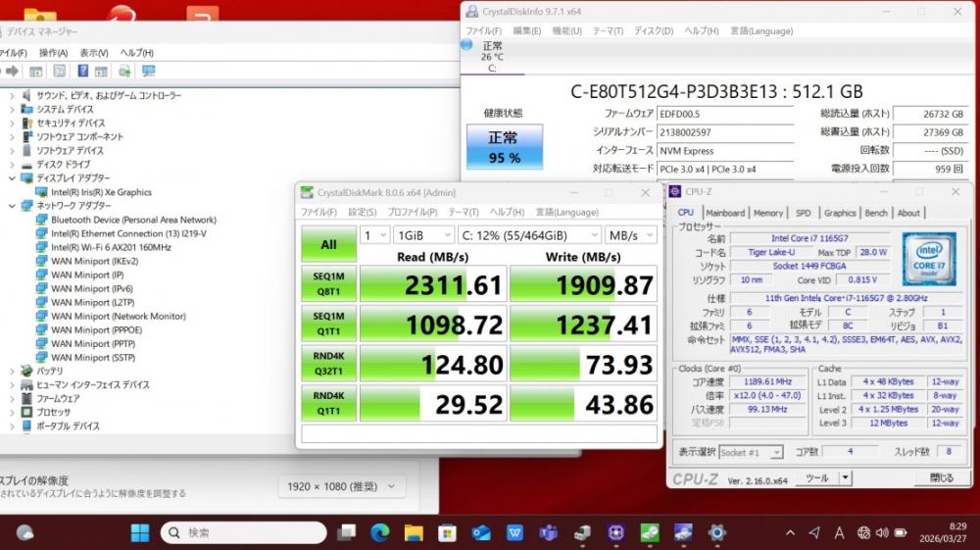Click the forward arrow in Device Manager toolbar

12,72
